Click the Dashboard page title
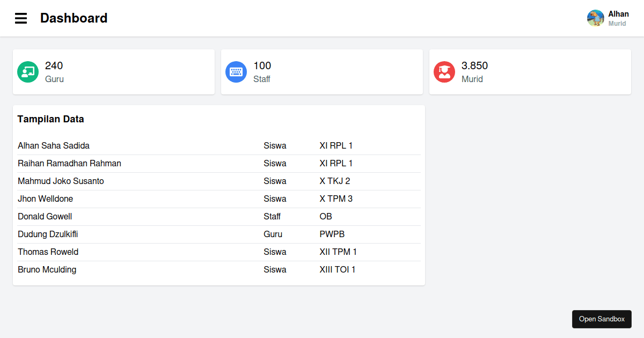The width and height of the screenshot is (644, 338). click(74, 18)
